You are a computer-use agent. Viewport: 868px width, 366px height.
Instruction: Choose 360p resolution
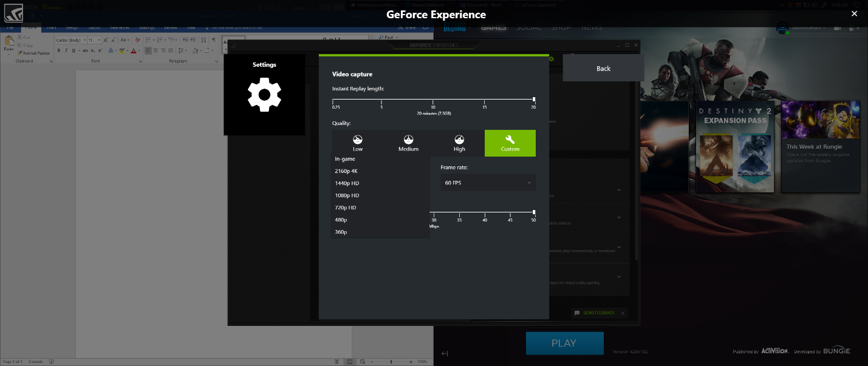[x=380, y=232]
